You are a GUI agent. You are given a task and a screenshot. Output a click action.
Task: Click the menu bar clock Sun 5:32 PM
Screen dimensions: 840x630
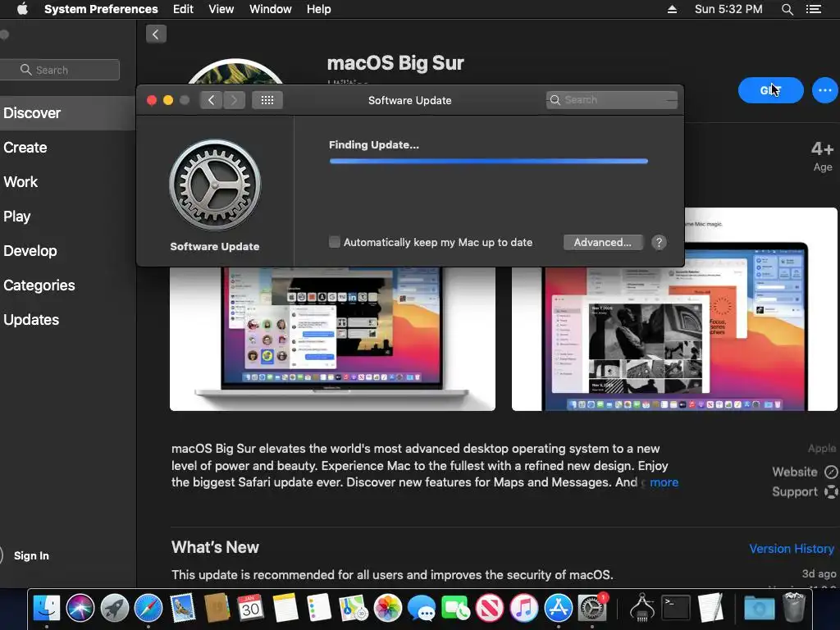tap(728, 9)
